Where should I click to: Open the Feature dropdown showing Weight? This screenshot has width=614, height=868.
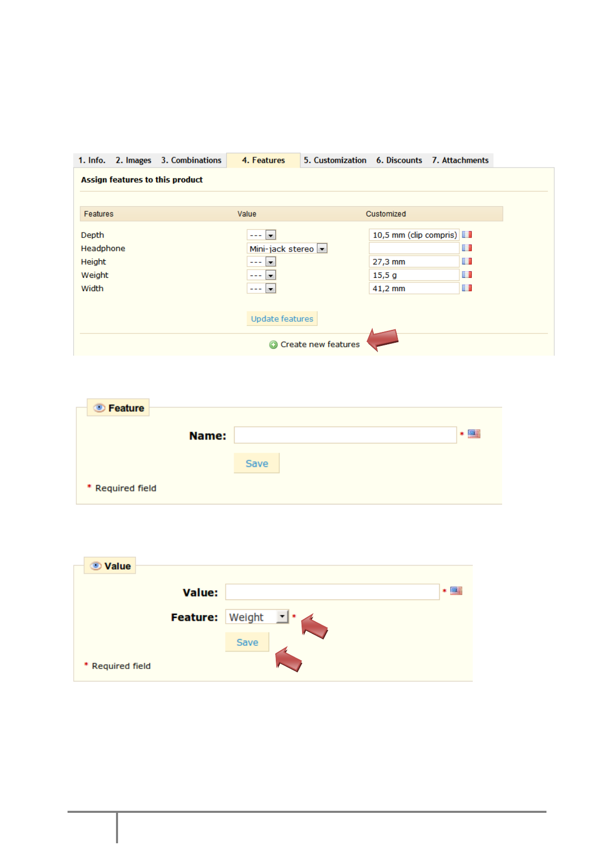pos(257,617)
